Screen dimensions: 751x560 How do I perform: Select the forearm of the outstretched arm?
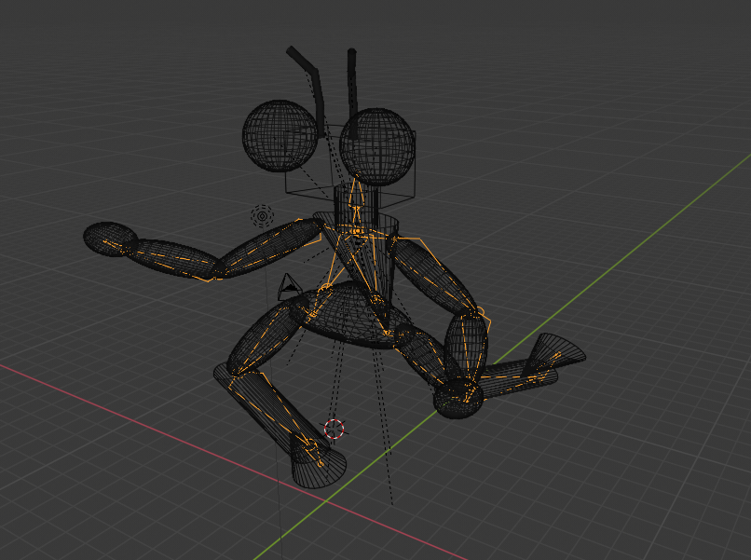173,258
